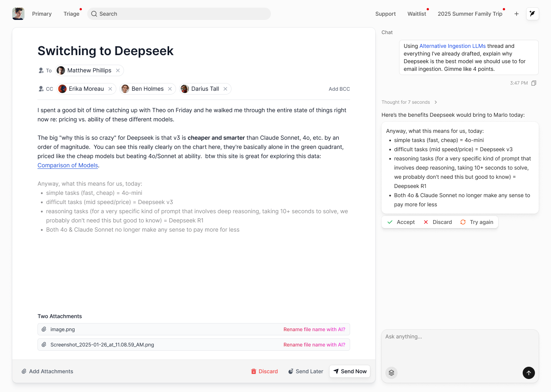The image size is (551, 392).
Task: Click the Screenshot_2025-01-26_at_11.08.59_AM.png file name
Action: pyautogui.click(x=102, y=345)
